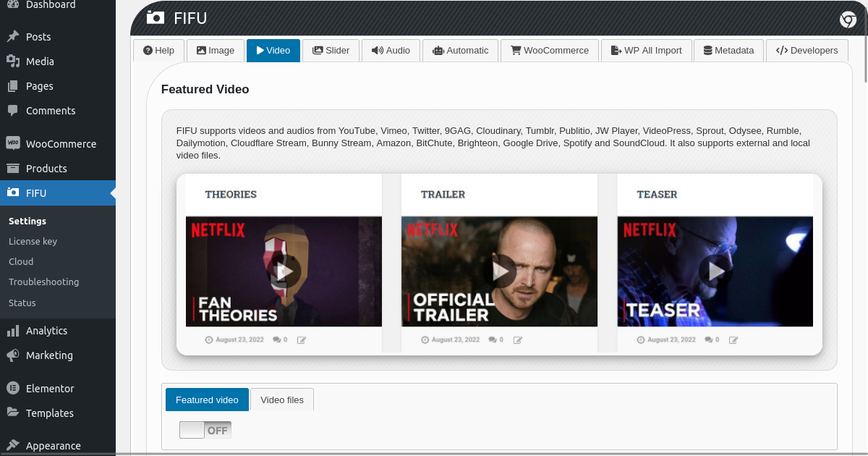
Task: Click the Dashboard icon in sidebar
Action: coord(12,4)
